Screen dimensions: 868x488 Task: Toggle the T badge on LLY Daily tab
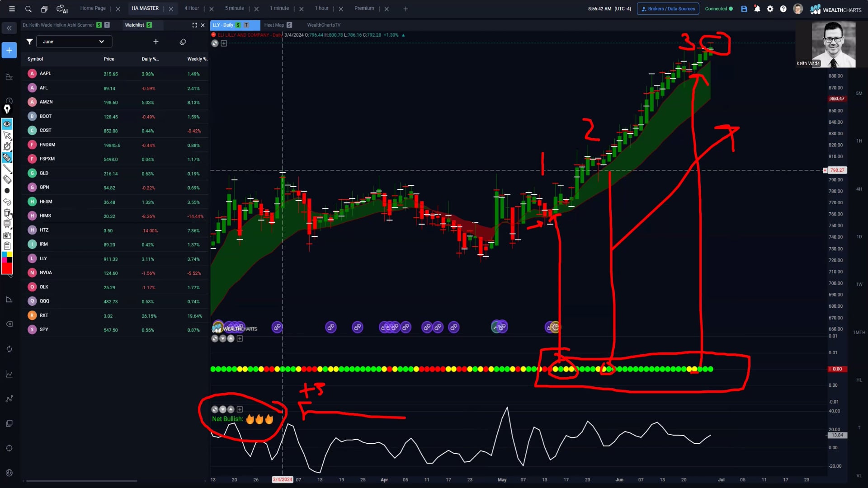pos(246,25)
